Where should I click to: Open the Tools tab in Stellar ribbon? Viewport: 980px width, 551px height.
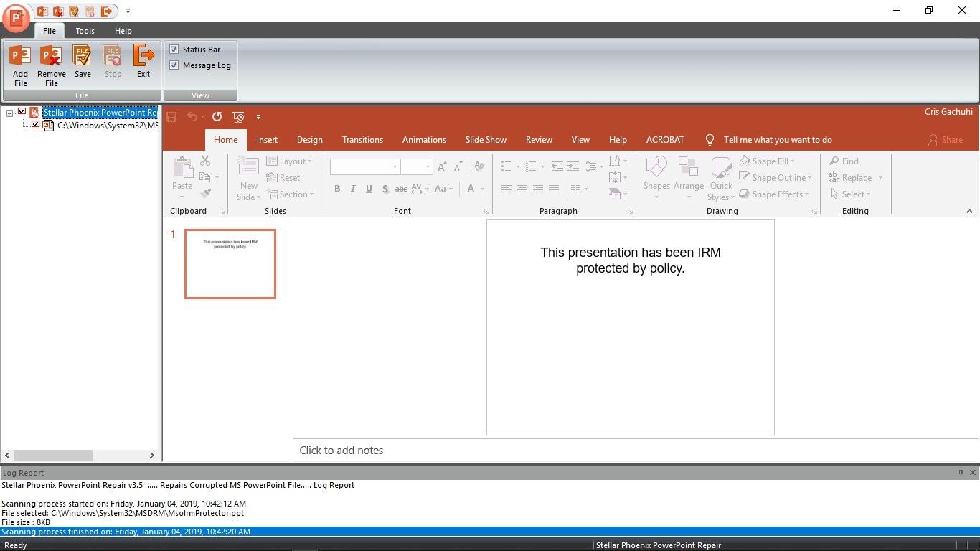click(x=85, y=31)
